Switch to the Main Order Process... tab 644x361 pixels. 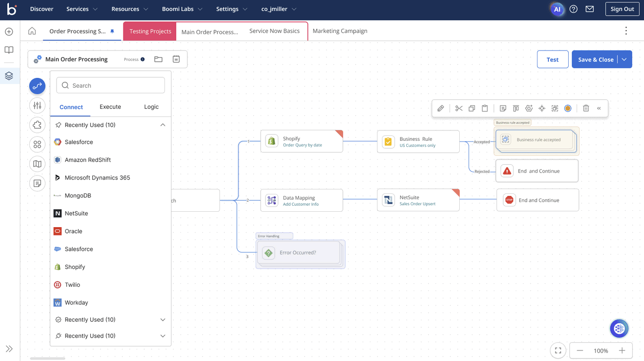coord(210,31)
